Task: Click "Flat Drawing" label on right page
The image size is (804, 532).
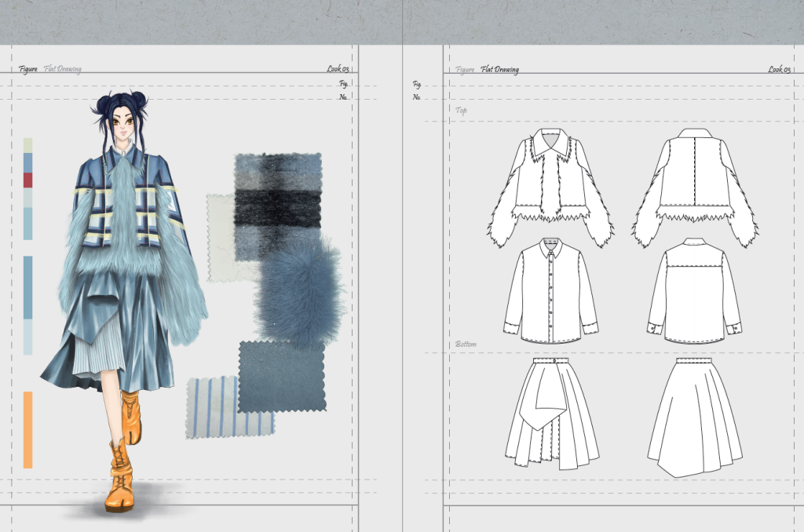Action: (499, 69)
